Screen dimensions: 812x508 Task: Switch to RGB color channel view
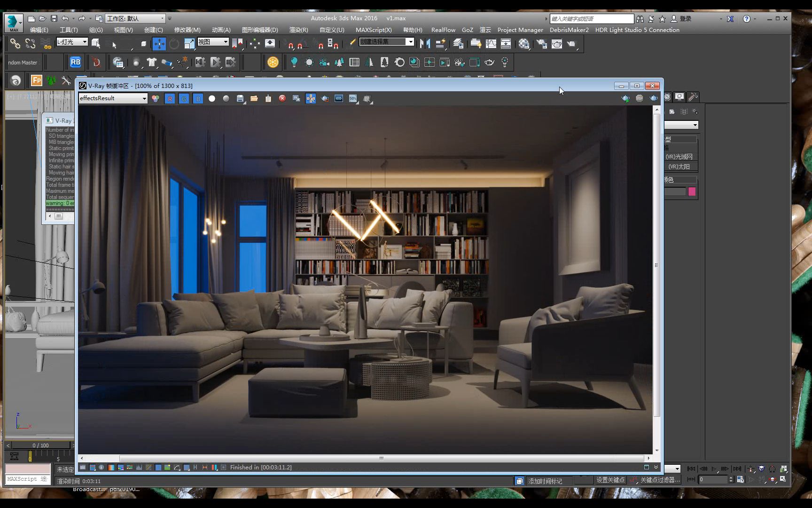pyautogui.click(x=156, y=99)
